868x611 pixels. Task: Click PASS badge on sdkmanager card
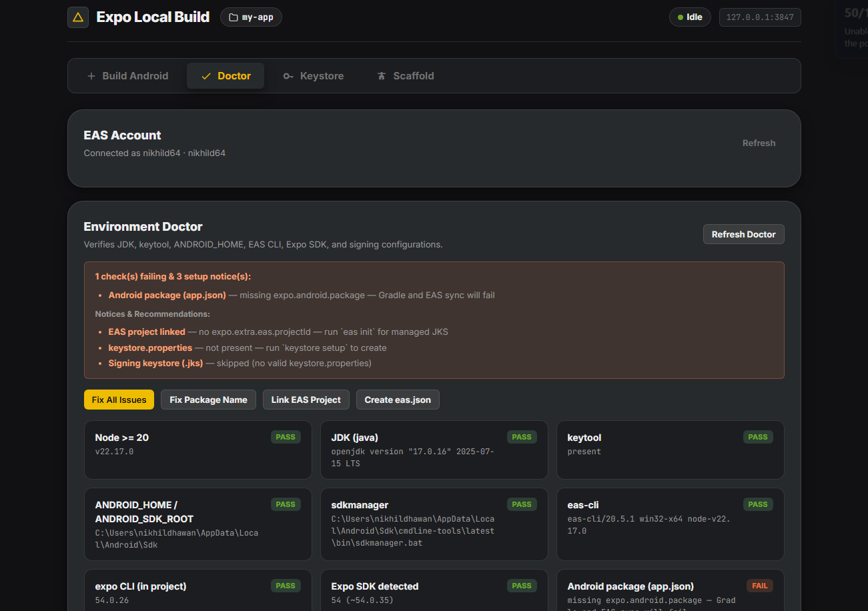tap(522, 505)
